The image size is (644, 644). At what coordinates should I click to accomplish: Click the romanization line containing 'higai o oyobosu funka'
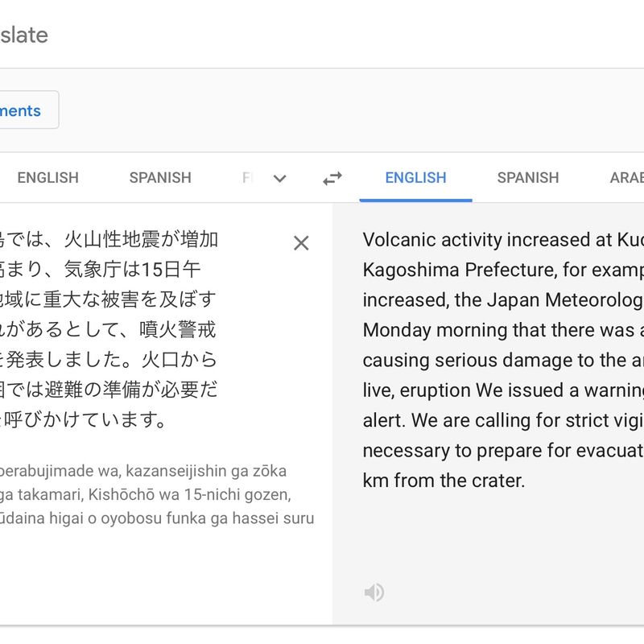click(157, 518)
